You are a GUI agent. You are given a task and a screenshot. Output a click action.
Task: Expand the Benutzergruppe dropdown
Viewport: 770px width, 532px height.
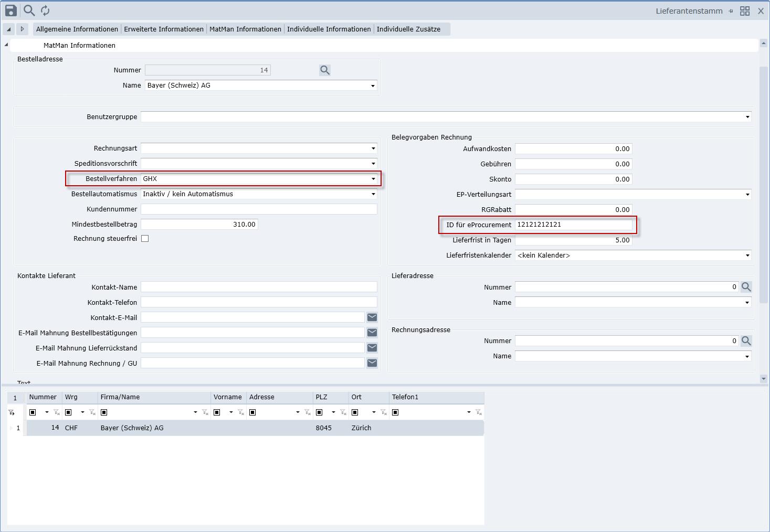pyautogui.click(x=747, y=117)
